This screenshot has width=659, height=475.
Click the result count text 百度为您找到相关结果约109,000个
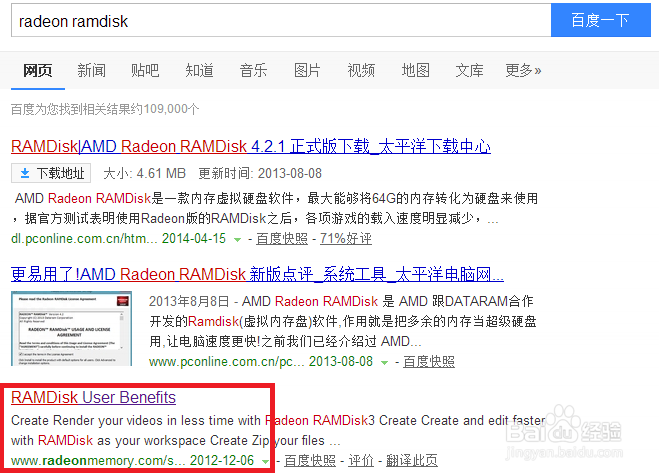tap(105, 109)
